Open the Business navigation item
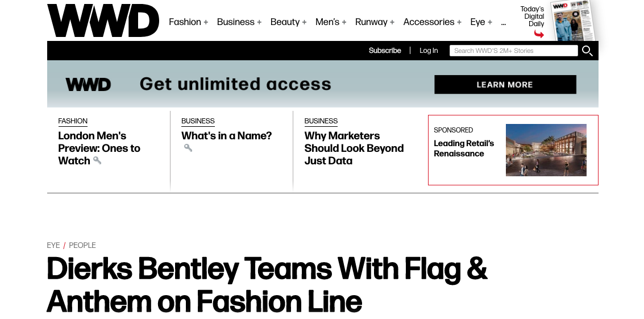This screenshot has width=644, height=319. pos(236,22)
